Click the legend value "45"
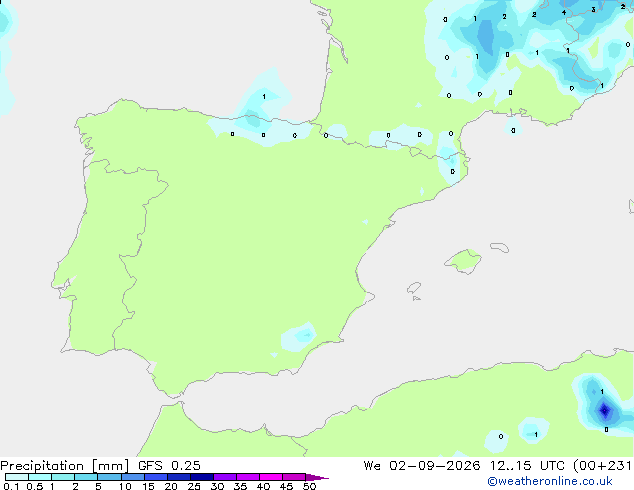634x490 pixels. tap(286, 486)
